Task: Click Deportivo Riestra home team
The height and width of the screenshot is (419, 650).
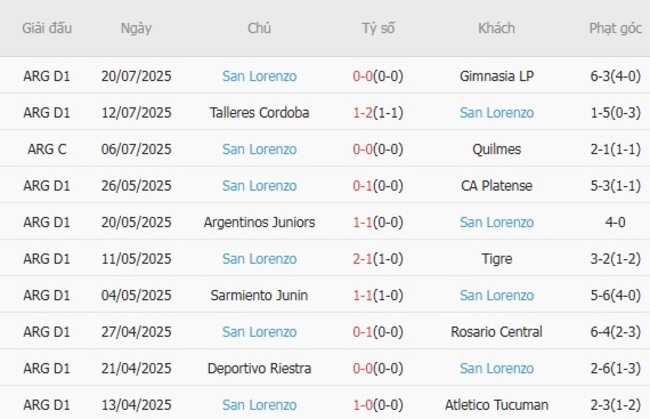Action: pyautogui.click(x=259, y=368)
